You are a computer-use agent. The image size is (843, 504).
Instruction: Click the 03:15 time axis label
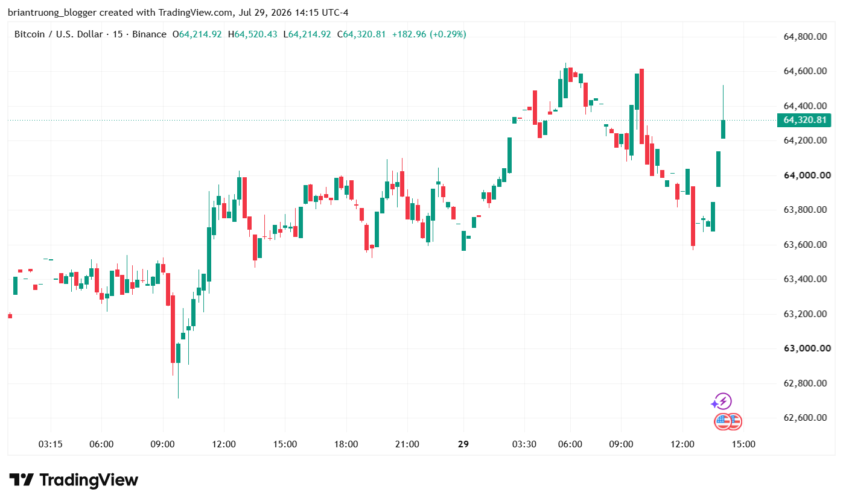tap(51, 444)
